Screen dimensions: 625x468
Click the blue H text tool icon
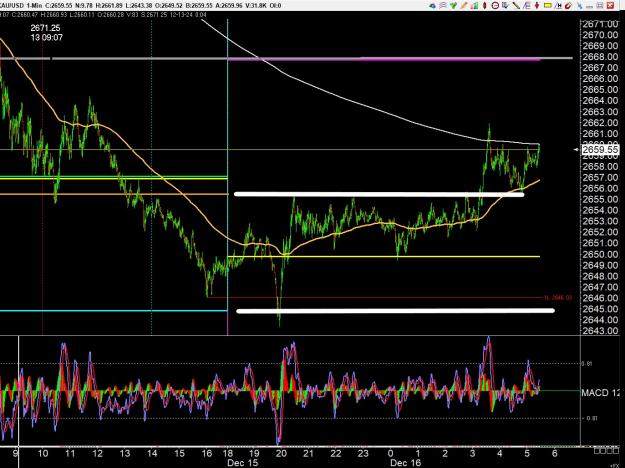(558, 6)
